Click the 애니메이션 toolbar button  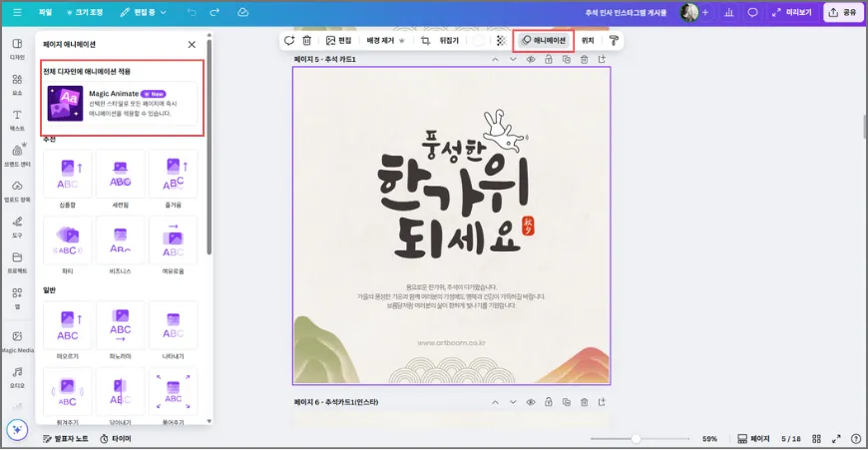pos(544,40)
